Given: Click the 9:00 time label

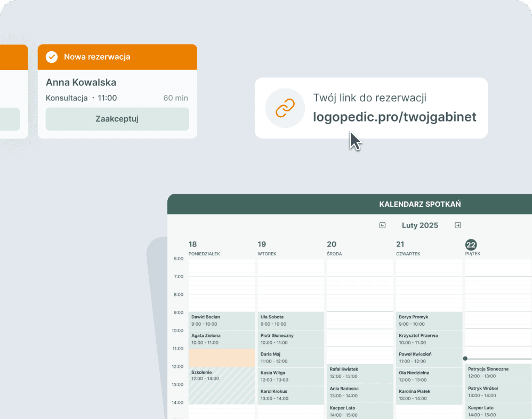Looking at the screenshot, I should click(x=179, y=312).
